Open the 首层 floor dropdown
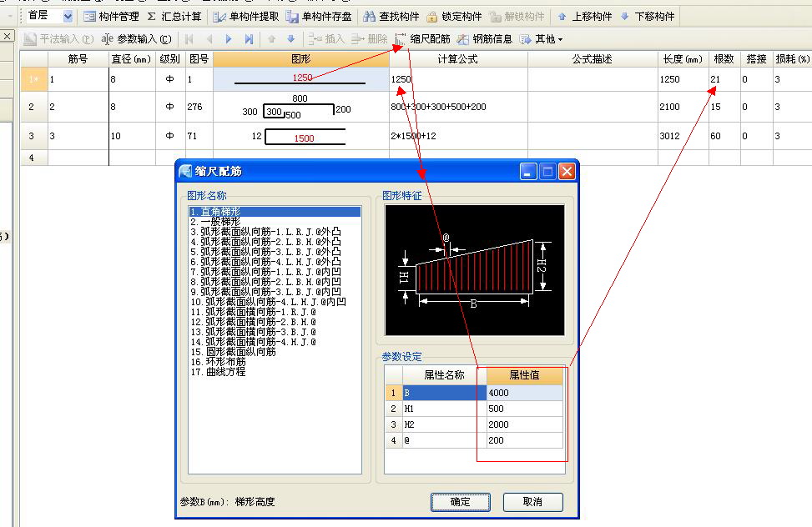Screen dimensions: 812x527 click(68, 17)
